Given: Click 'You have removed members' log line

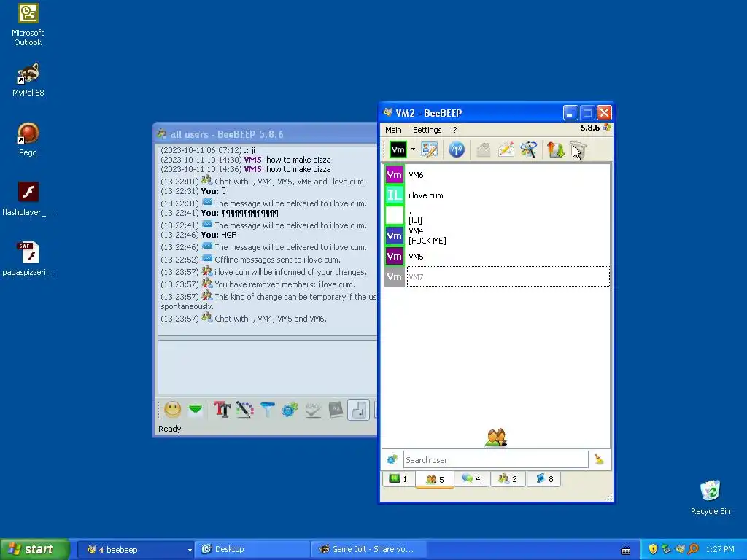Looking at the screenshot, I should [258, 284].
